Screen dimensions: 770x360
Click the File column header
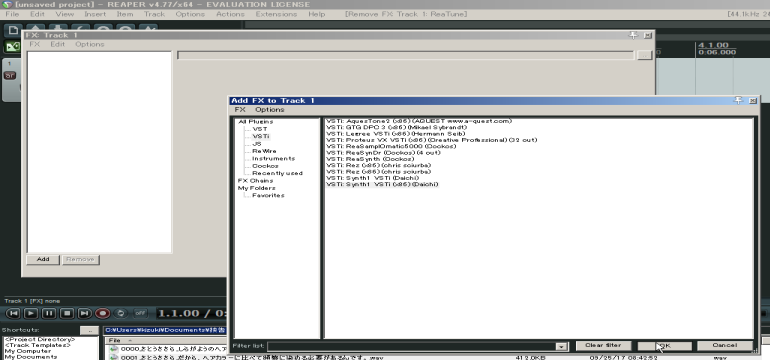114,340
